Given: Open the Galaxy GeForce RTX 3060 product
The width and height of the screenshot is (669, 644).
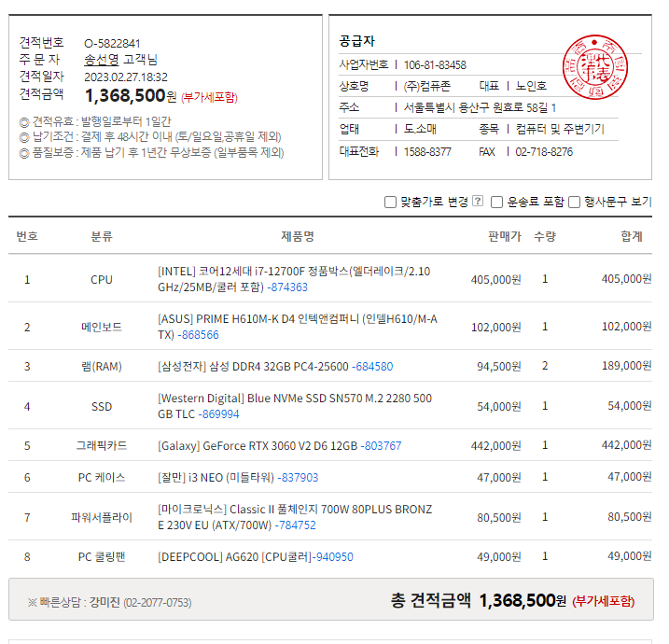Looking at the screenshot, I should (258, 446).
